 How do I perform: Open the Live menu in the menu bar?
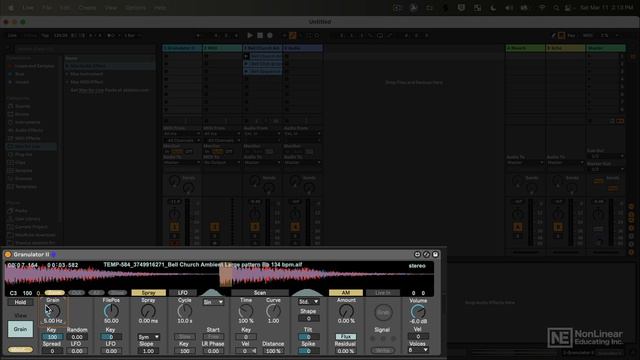click(28, 8)
